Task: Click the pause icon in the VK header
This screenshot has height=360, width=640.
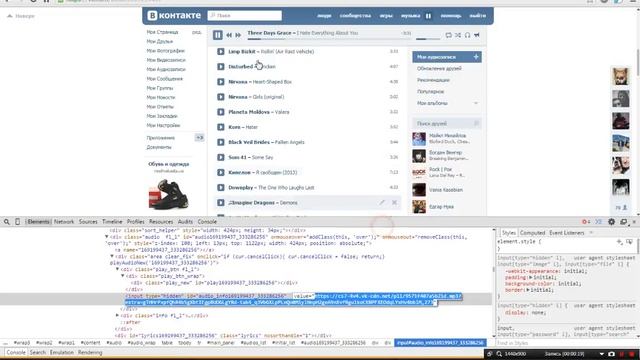Action: [x=428, y=16]
